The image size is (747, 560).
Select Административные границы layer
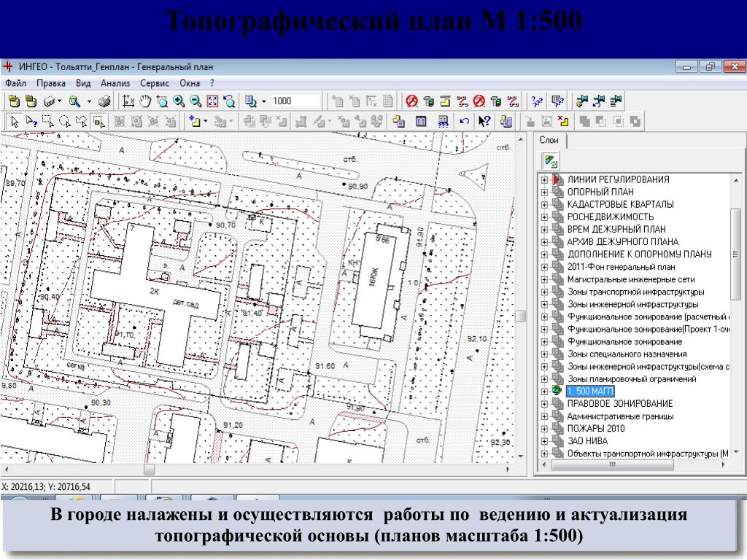coord(620,416)
